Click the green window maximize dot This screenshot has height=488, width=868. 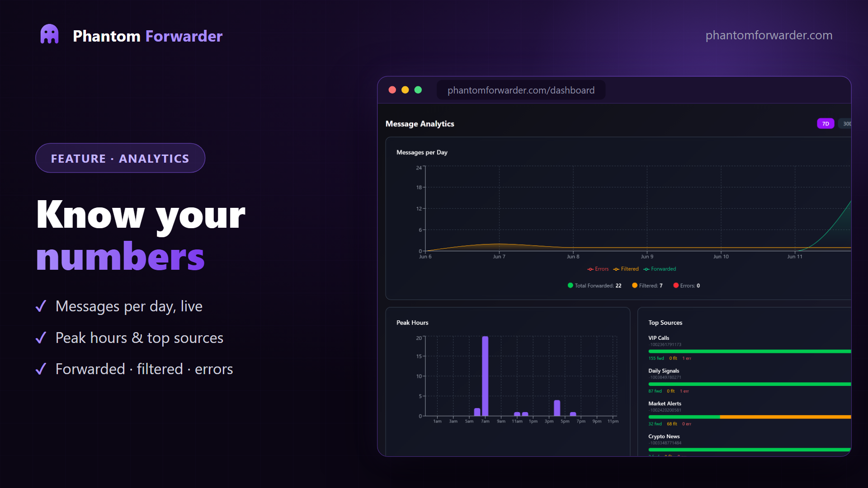click(418, 90)
